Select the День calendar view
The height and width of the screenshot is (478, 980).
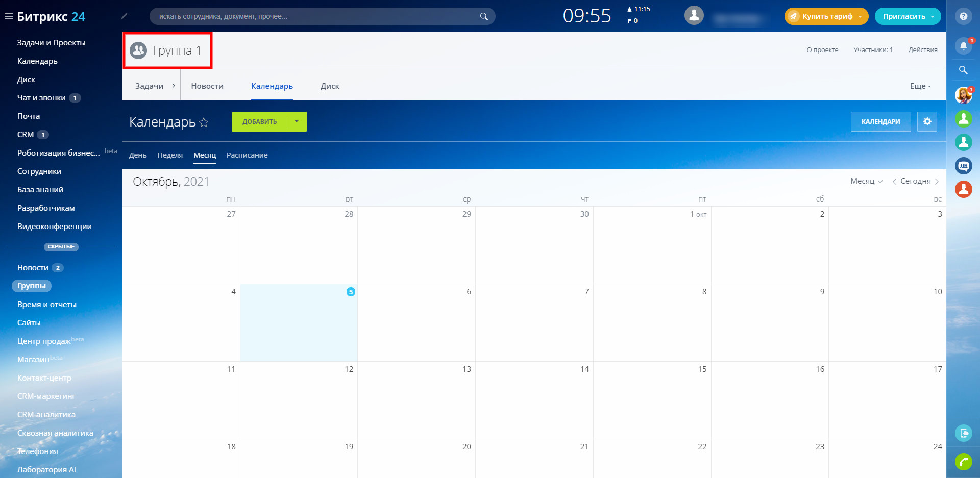[x=138, y=155]
